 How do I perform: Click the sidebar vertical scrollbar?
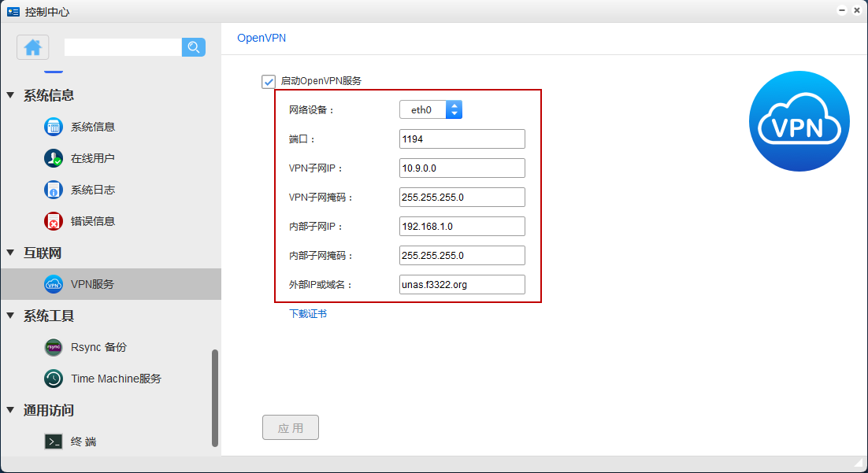click(215, 397)
